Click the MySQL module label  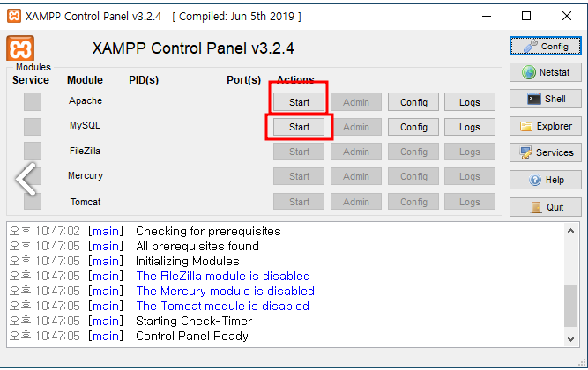pyautogui.click(x=85, y=126)
